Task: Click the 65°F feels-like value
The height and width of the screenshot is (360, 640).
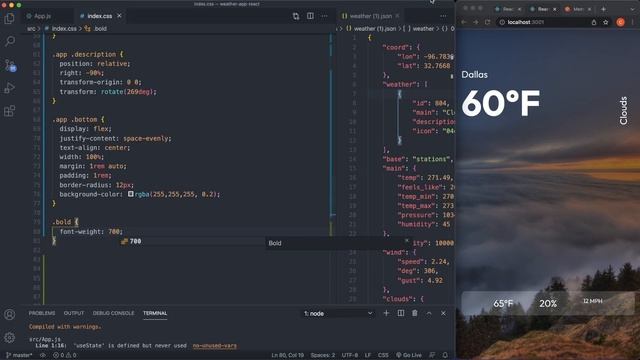Action: pyautogui.click(x=503, y=303)
